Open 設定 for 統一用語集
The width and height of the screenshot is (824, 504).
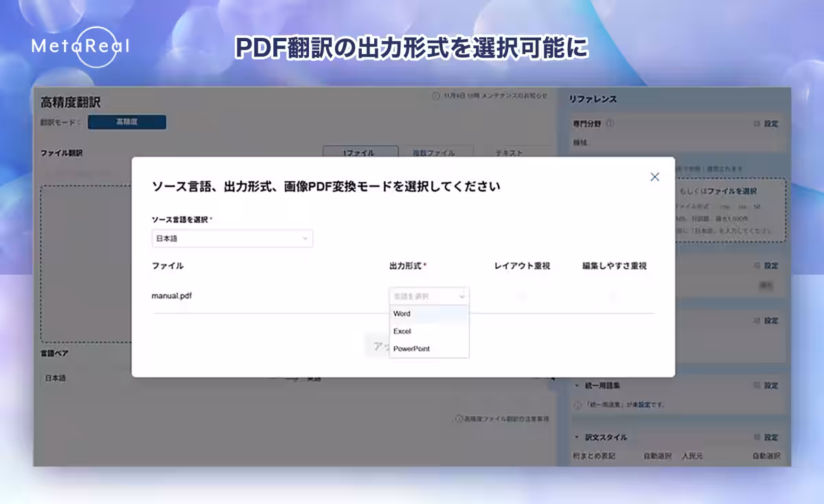click(766, 386)
